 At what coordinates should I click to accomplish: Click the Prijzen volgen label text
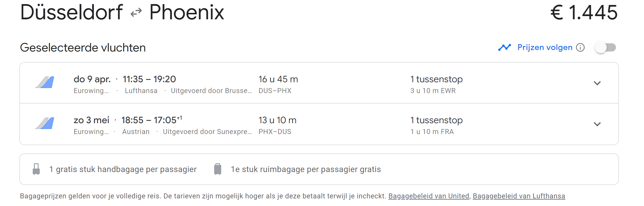[x=545, y=47]
